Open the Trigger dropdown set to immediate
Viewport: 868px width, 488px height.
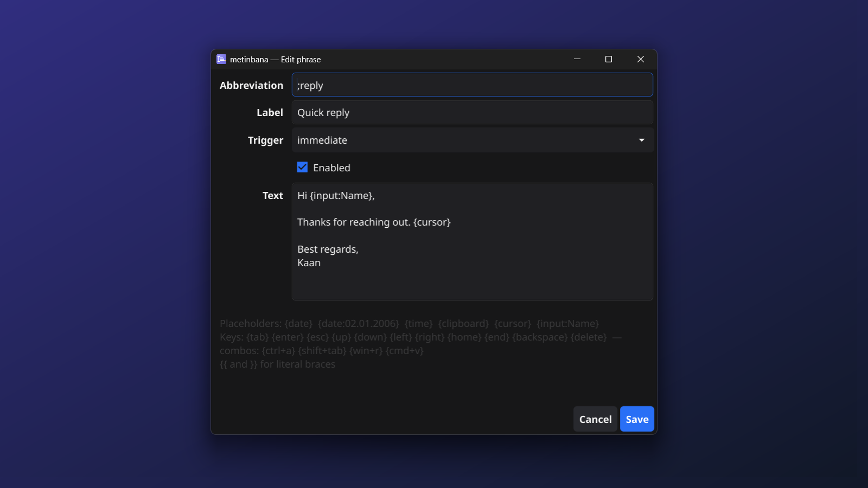tap(472, 140)
